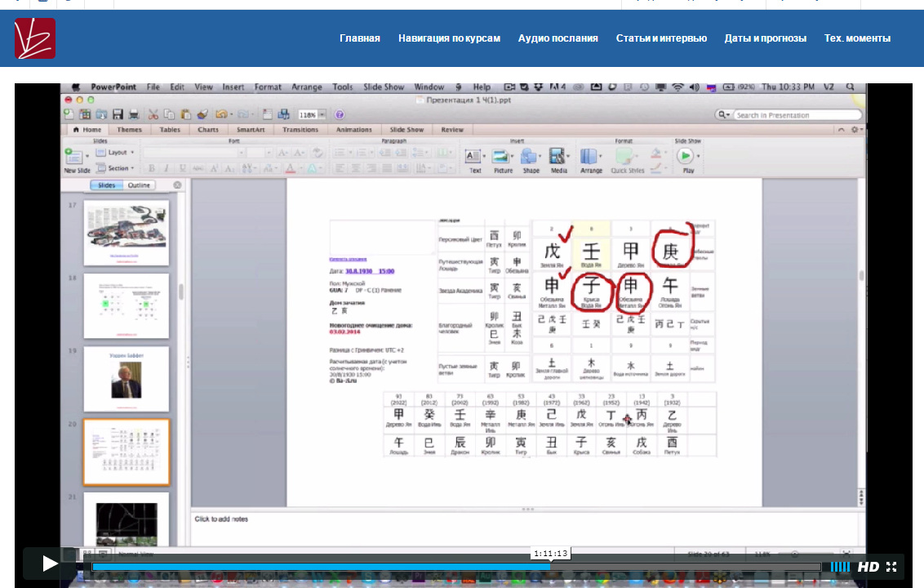Click the New Slide icon in ribbon
The height and width of the screenshot is (588, 924).
pos(74,156)
